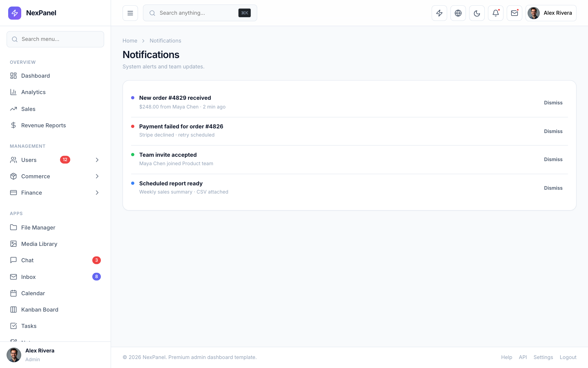Open the New order #4829 received title
Image resolution: width=588 pixels, height=368 pixels.
click(x=175, y=98)
